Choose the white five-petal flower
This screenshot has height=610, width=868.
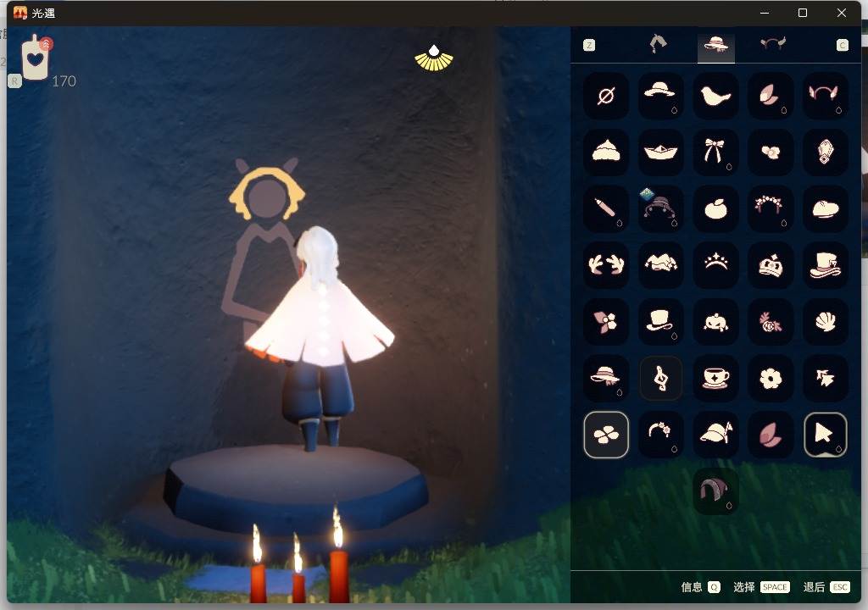(x=770, y=378)
